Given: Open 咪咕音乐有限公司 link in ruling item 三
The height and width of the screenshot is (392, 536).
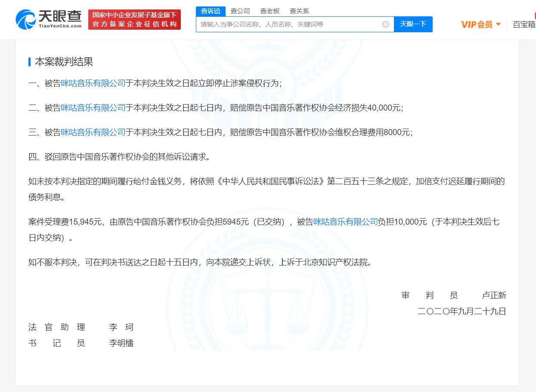Looking at the screenshot, I should [x=93, y=133].
